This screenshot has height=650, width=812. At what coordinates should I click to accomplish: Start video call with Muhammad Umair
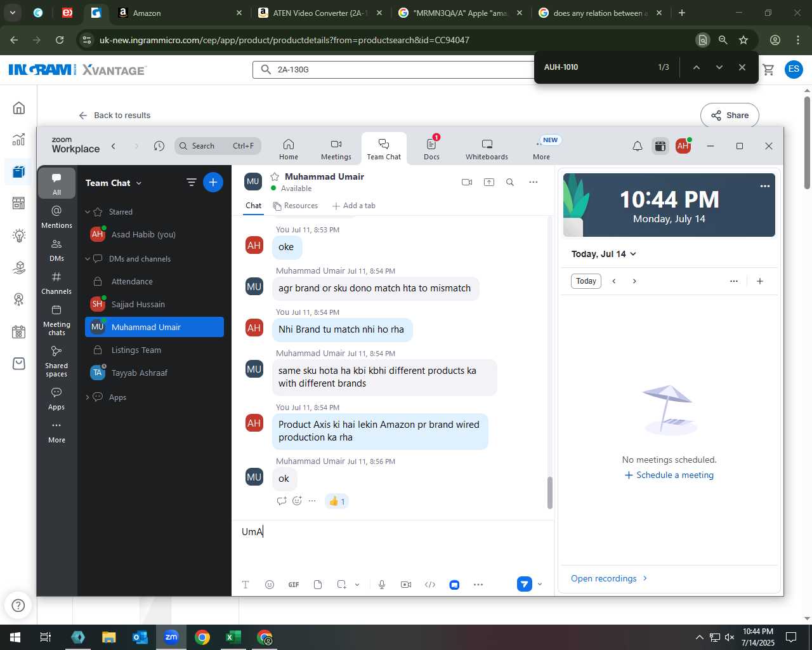(467, 182)
